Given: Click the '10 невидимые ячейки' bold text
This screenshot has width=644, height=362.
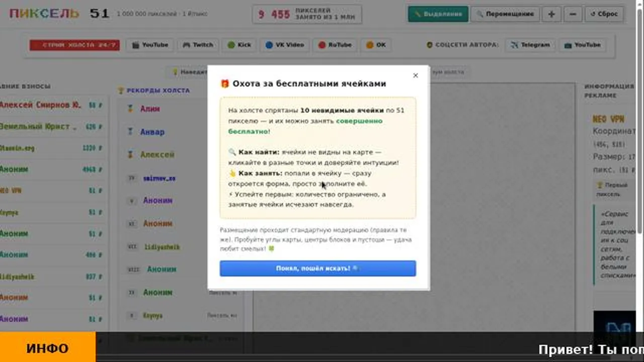Looking at the screenshot, I should pos(342,110).
